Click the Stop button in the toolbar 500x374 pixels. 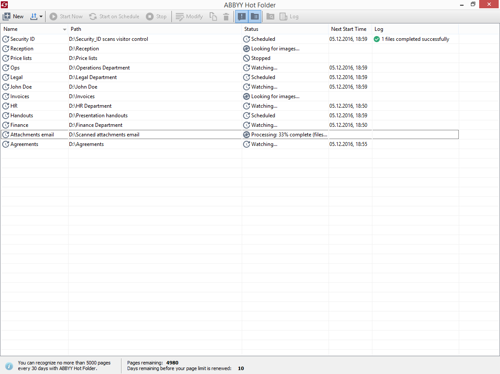coord(156,16)
